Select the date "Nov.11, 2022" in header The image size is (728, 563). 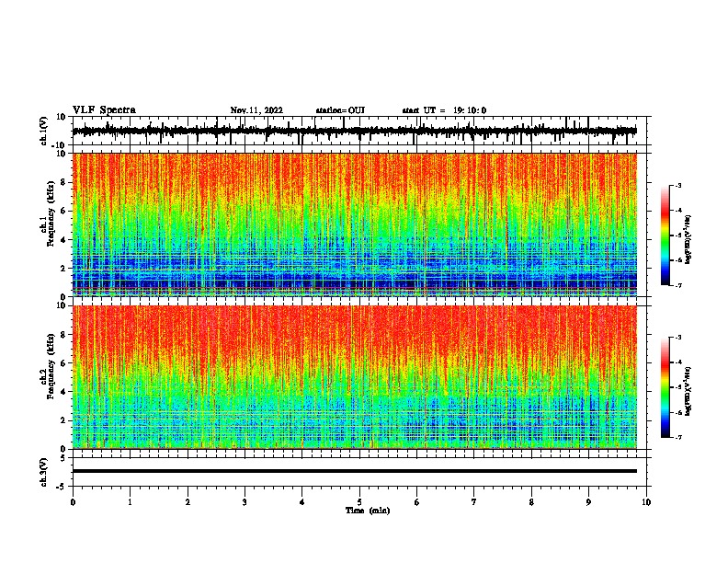click(x=256, y=110)
